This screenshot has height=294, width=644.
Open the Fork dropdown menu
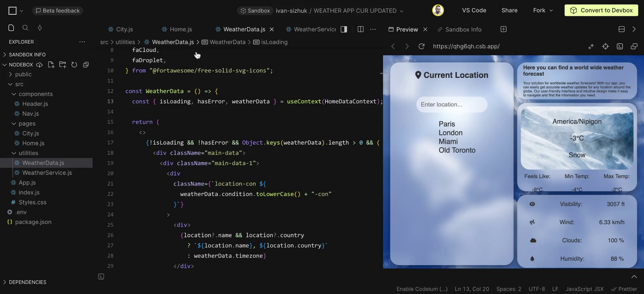543,10
